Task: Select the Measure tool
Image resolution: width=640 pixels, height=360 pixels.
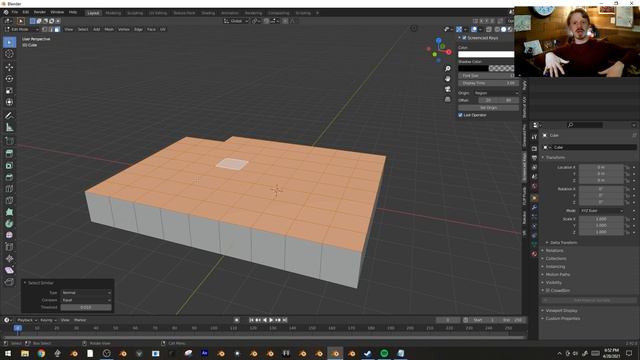Action: [9, 128]
